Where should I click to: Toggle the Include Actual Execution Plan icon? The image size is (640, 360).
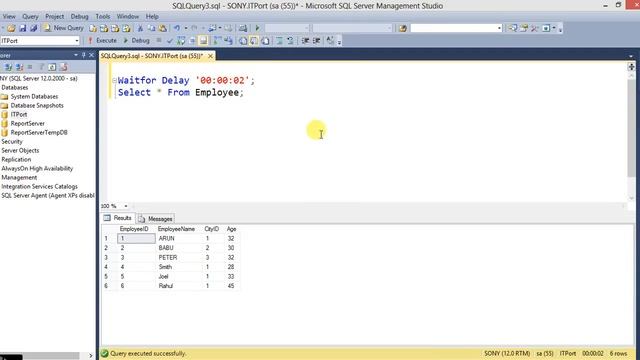tap(218, 40)
